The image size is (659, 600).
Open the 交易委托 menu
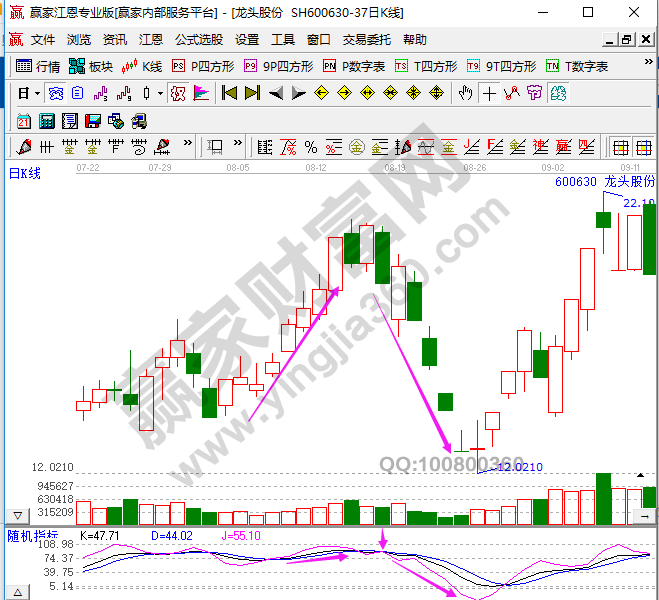[x=367, y=40]
